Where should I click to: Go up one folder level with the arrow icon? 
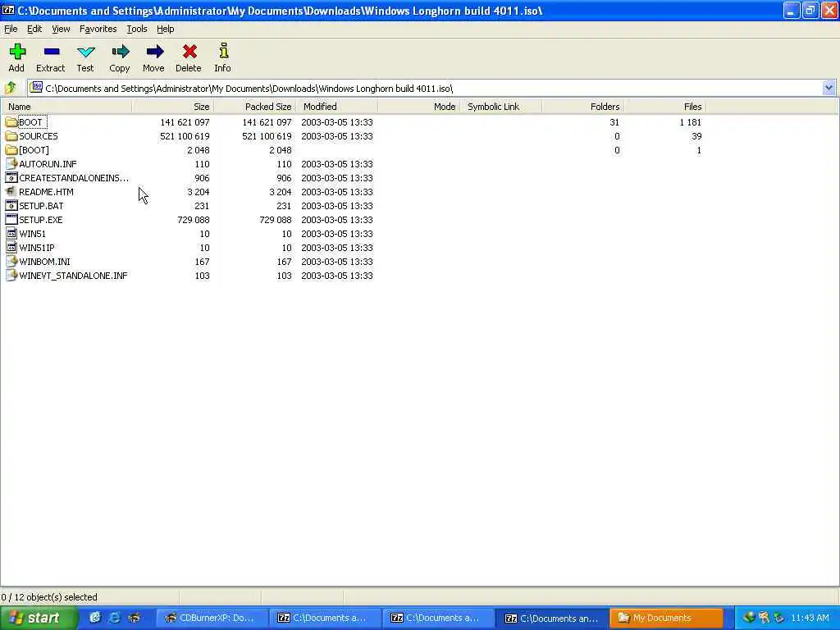coord(10,87)
